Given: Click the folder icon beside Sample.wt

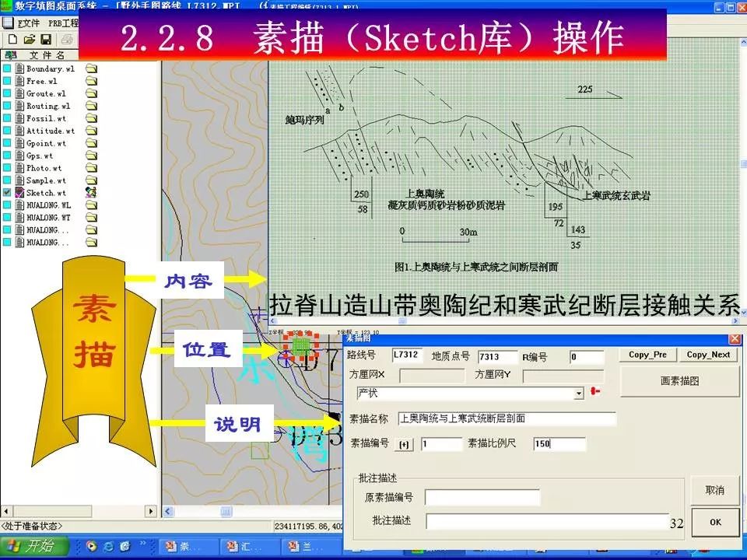Looking at the screenshot, I should [x=91, y=180].
